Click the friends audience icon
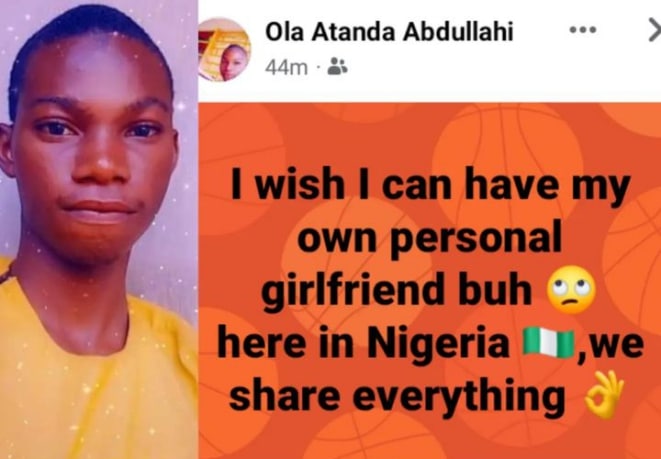 [x=338, y=67]
